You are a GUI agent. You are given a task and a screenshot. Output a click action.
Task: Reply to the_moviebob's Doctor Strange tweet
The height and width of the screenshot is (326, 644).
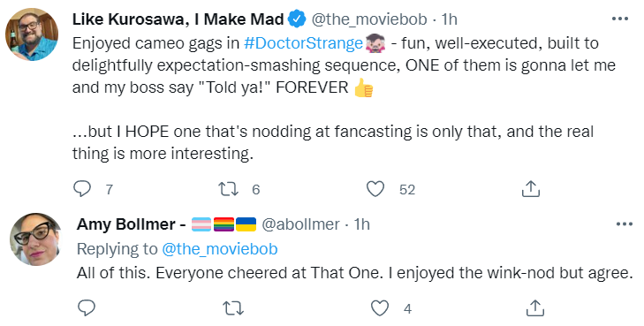tap(82, 189)
